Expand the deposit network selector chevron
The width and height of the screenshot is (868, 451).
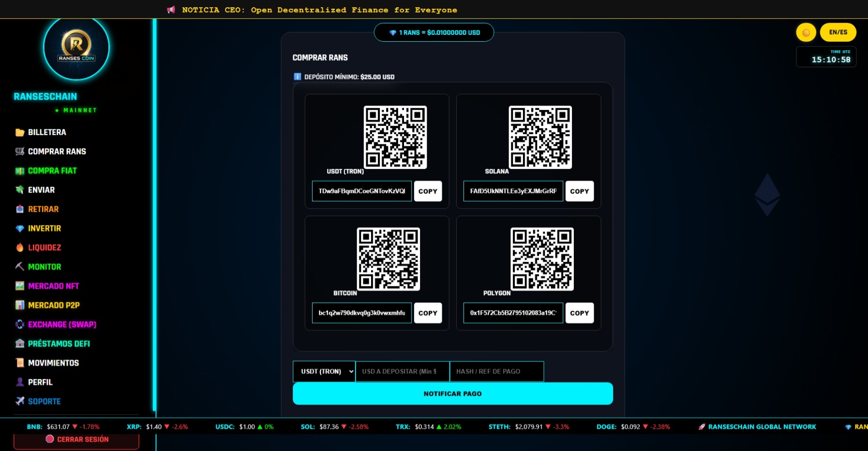tap(351, 371)
